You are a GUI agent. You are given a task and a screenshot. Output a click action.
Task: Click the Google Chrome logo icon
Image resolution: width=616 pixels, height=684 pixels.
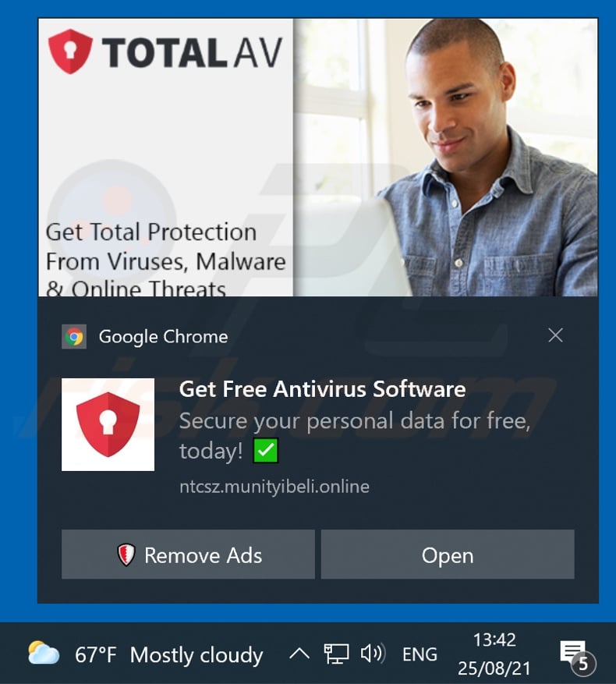coord(74,336)
